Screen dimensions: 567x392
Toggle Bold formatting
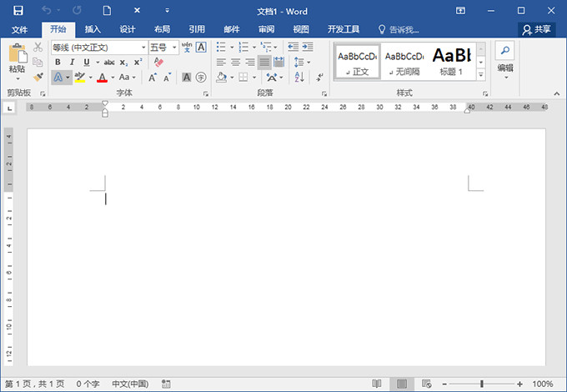(x=58, y=63)
